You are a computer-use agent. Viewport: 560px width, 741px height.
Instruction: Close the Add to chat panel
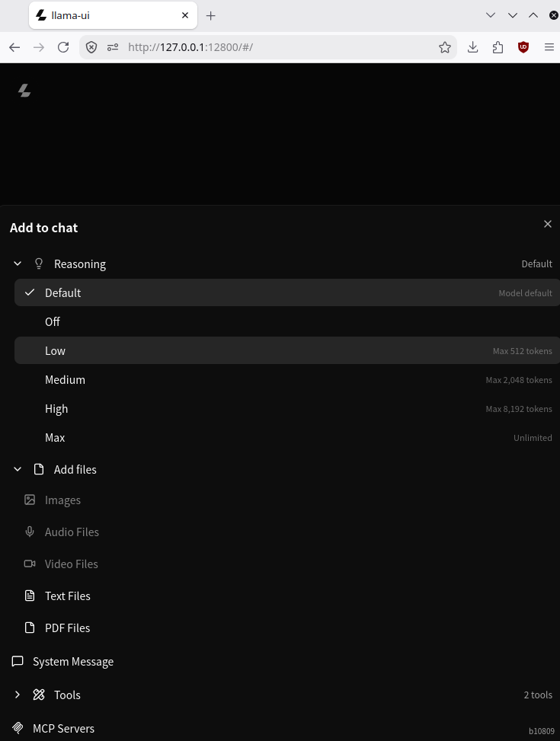click(548, 224)
